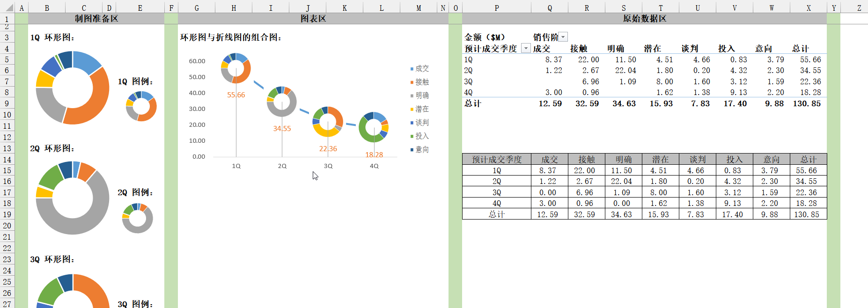Click the 55.66 data label in the chart
The image size is (868, 308).
236,95
